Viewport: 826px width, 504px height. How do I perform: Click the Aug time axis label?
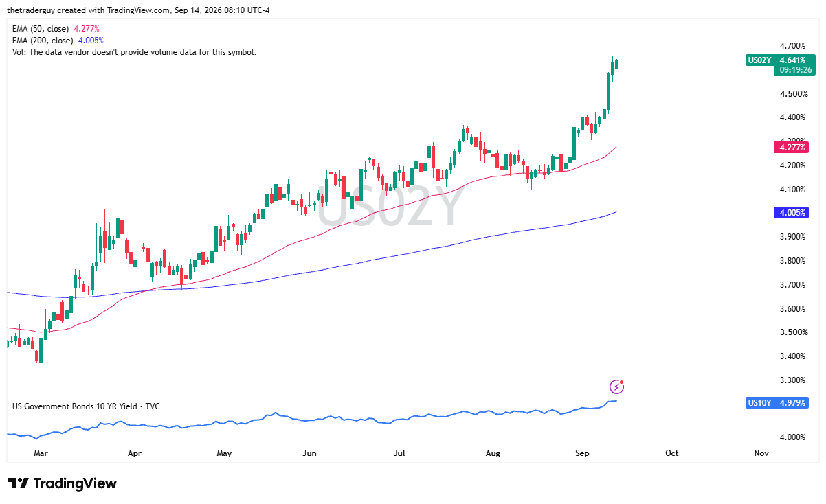[x=493, y=453]
